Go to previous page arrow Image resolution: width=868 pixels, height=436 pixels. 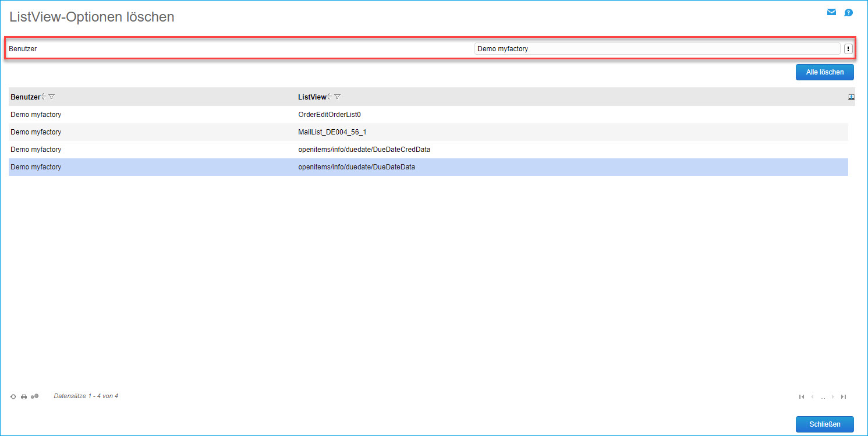[812, 396]
